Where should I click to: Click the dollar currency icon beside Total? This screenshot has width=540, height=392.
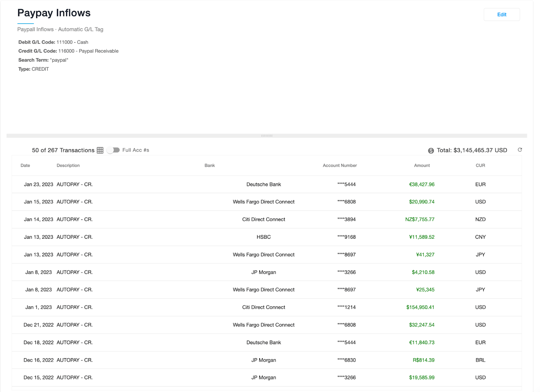[x=431, y=151]
